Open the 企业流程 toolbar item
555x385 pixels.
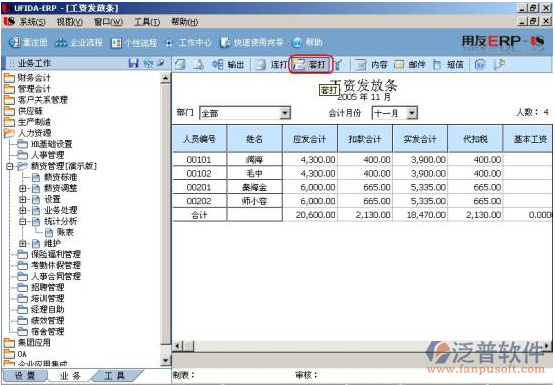click(79, 42)
